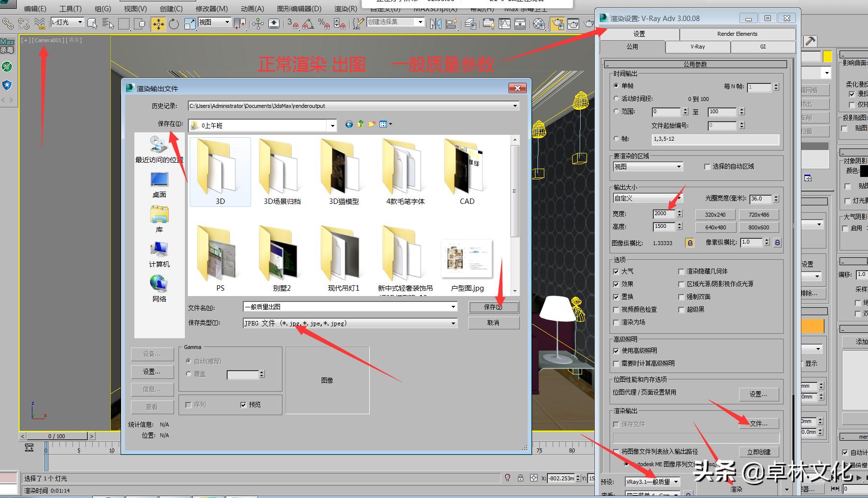Click the 立即创建 button
868x498 pixels.
759,452
